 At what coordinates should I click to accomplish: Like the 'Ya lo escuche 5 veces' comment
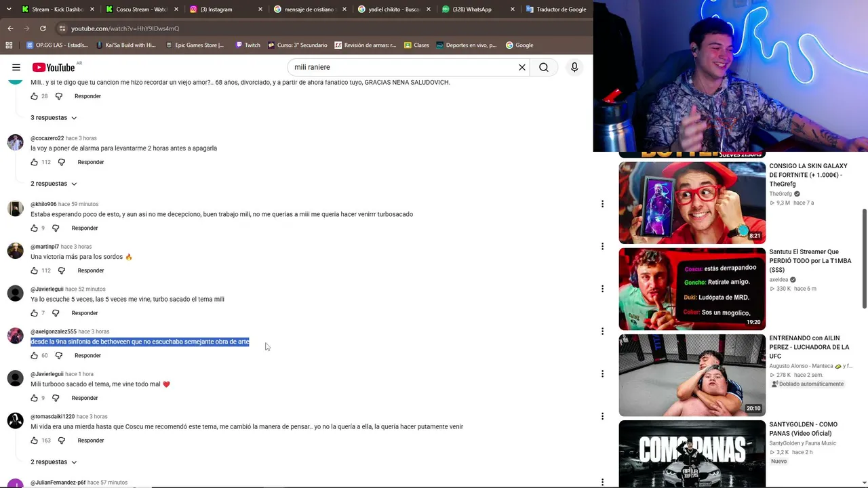click(35, 313)
